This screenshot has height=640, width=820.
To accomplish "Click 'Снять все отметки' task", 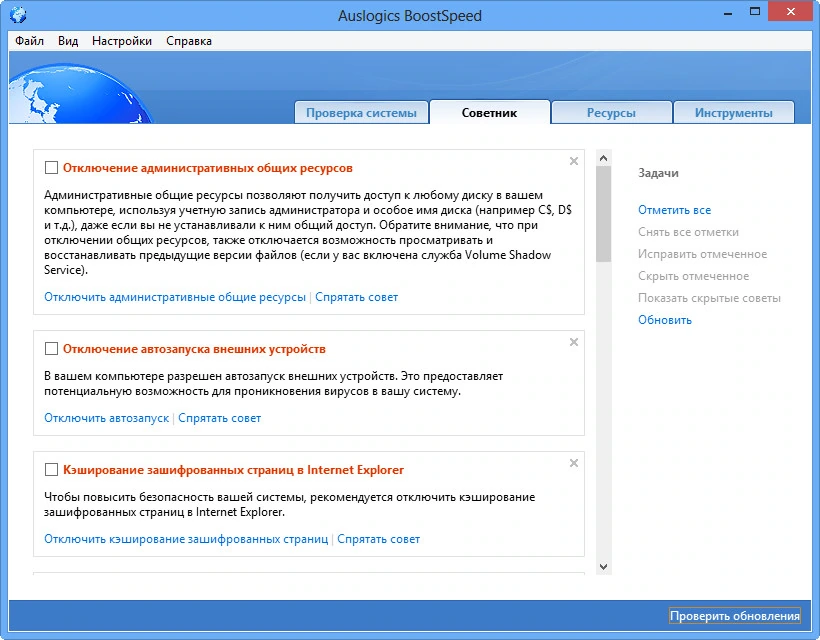I will pyautogui.click(x=688, y=232).
